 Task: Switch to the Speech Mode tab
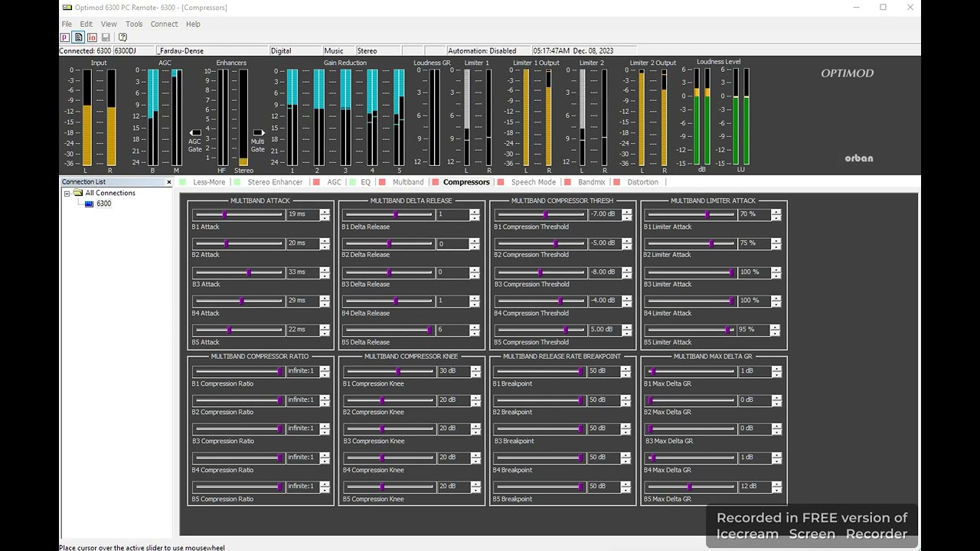pyautogui.click(x=534, y=182)
